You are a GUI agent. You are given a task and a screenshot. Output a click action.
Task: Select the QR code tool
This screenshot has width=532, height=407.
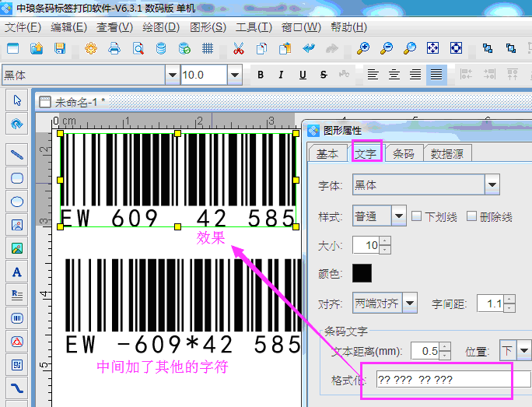click(x=17, y=365)
